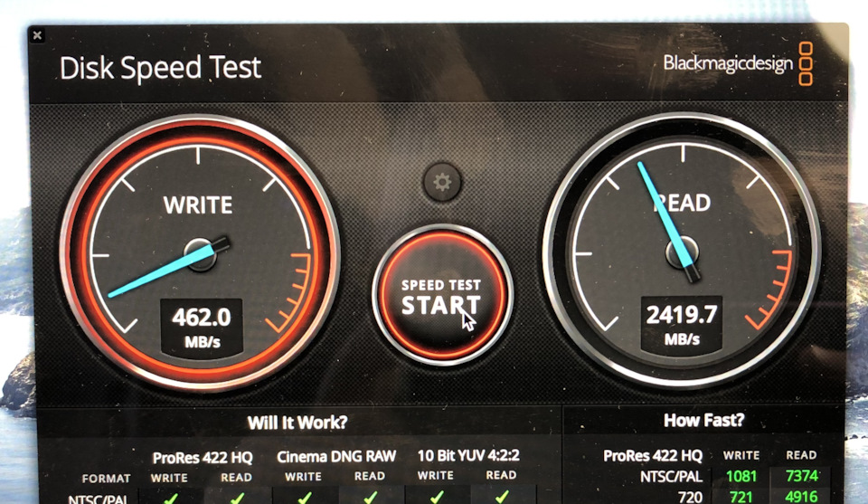The image size is (868, 504).
Task: Click the How Fast? panel header
Action: point(703,421)
